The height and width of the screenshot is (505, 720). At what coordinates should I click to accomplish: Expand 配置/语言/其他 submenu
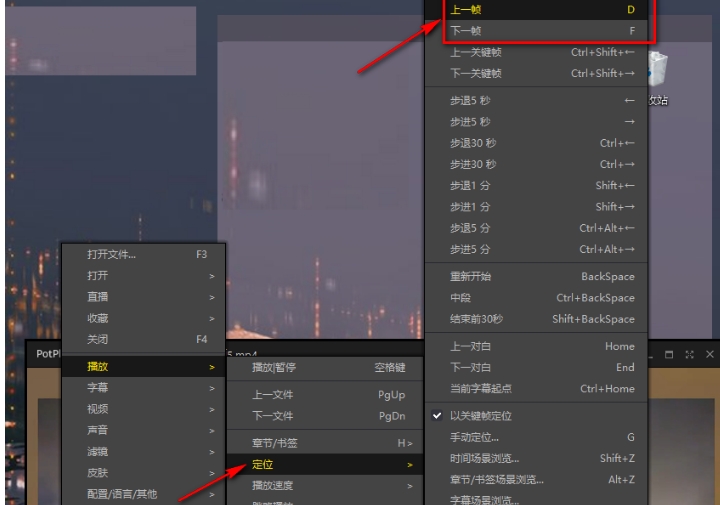pos(144,494)
